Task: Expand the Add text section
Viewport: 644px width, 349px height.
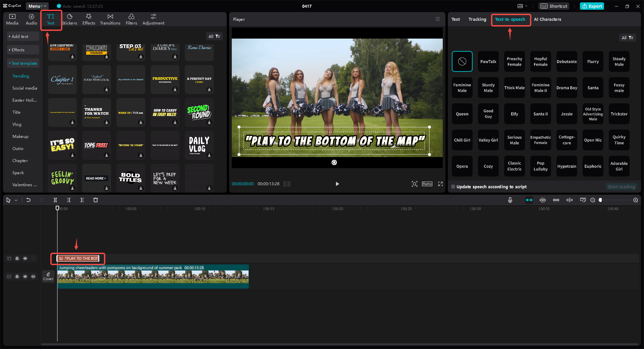Action: click(x=23, y=36)
